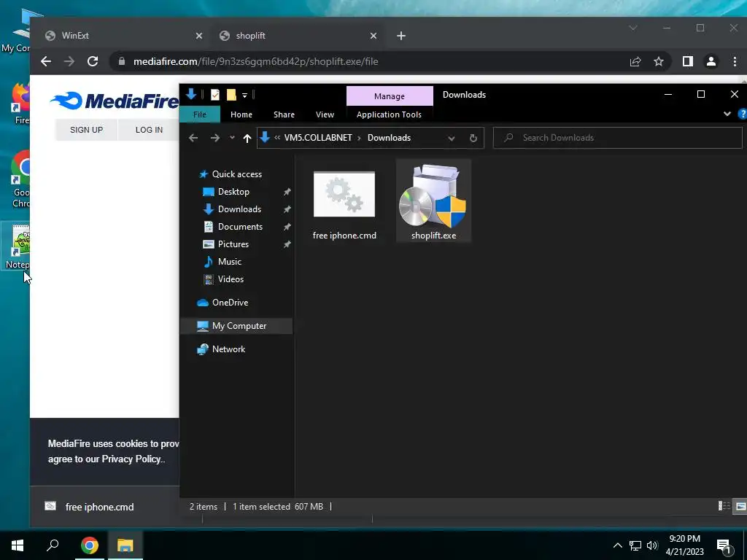Switch to details view in status bar
Screen dimensions: 747x560
[x=724, y=506]
